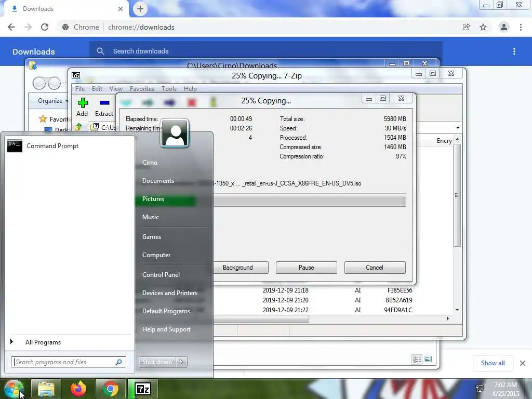
Task: Switch Explorer to details view icon
Action: pyautogui.click(x=417, y=359)
